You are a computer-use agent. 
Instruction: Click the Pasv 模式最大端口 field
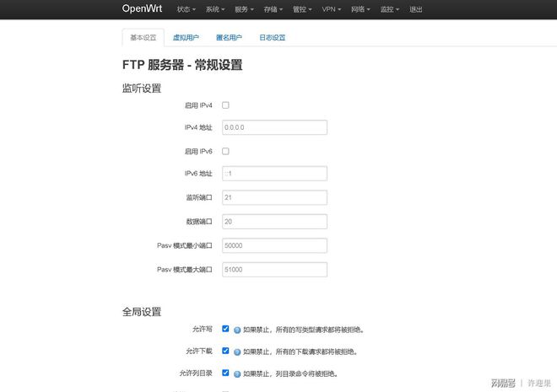coord(274,270)
